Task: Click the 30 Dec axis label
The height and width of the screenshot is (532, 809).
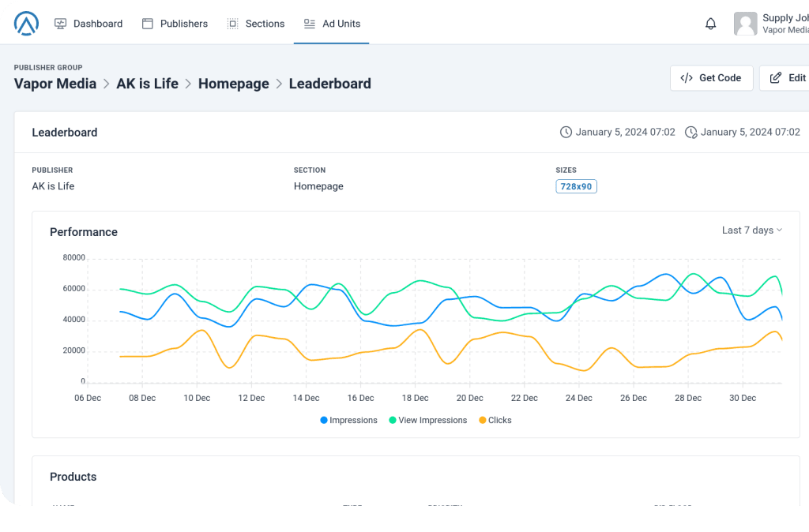Action: tap(743, 398)
